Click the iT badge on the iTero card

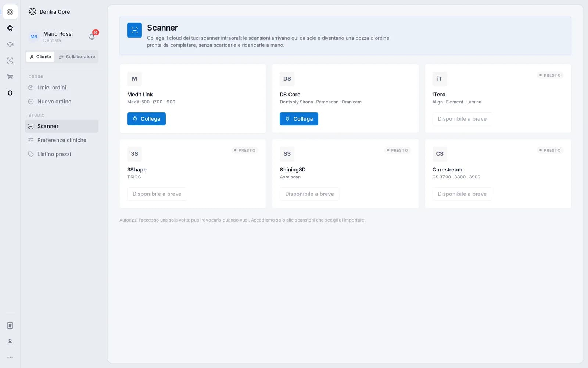coord(440,79)
